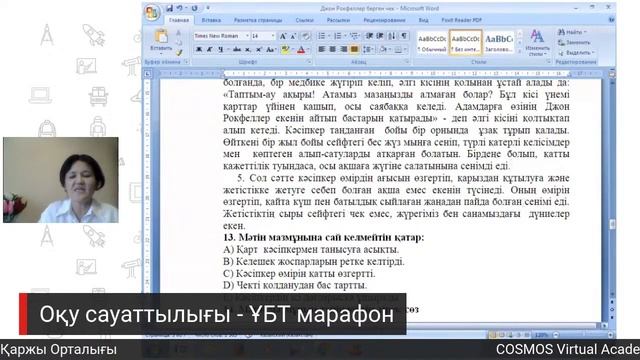Open borders dropdown

point(400,49)
